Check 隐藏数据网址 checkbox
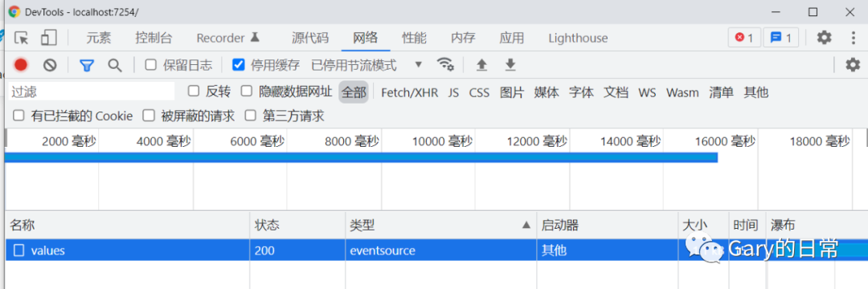The width and height of the screenshot is (868, 289). click(x=247, y=91)
